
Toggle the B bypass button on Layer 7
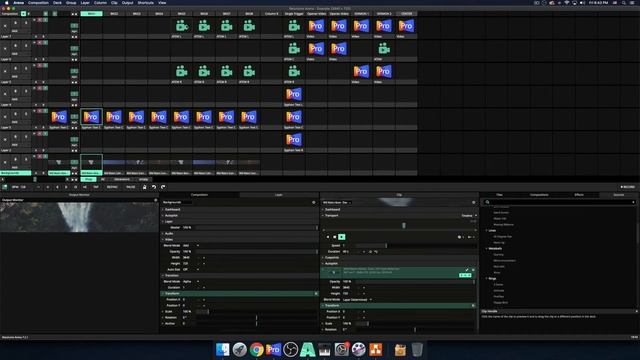pyautogui.click(x=16, y=23)
